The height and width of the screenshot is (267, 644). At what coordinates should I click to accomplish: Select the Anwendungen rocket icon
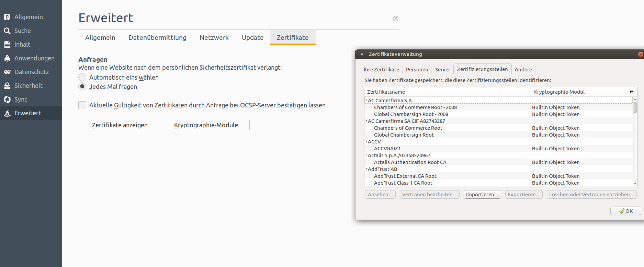point(7,58)
